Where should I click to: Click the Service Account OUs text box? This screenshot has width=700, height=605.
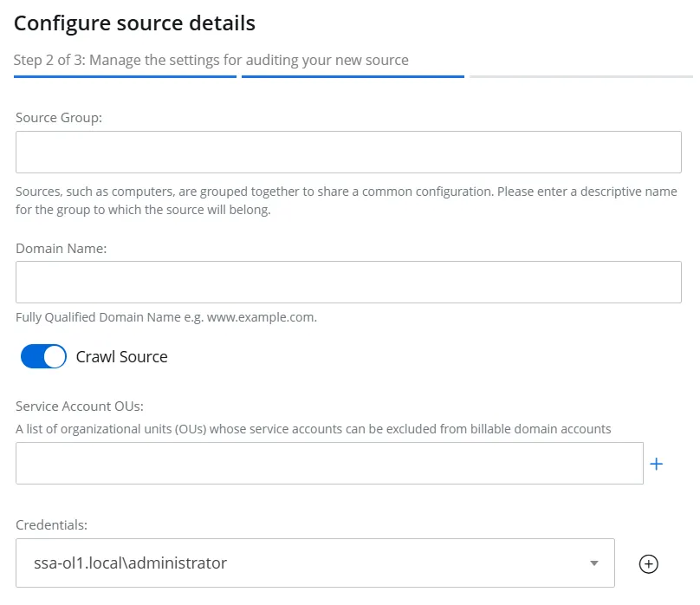[329, 463]
